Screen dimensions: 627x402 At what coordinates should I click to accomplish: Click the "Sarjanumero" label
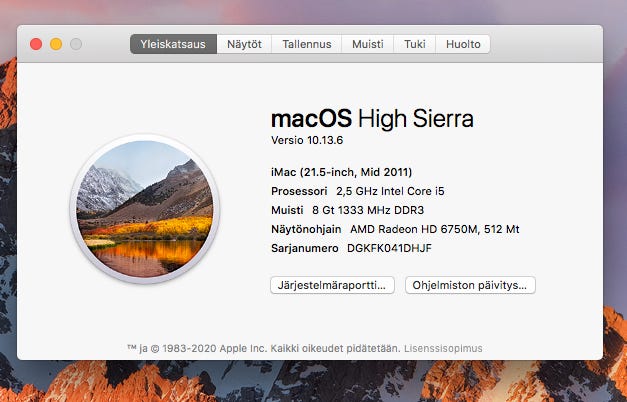(305, 248)
